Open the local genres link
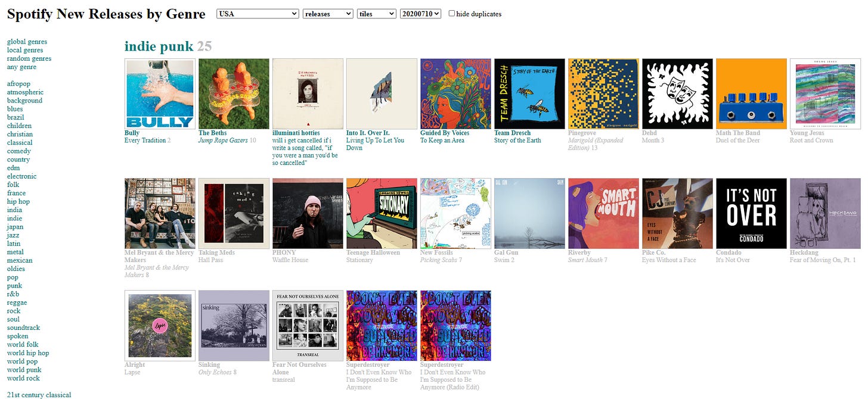 (x=25, y=50)
